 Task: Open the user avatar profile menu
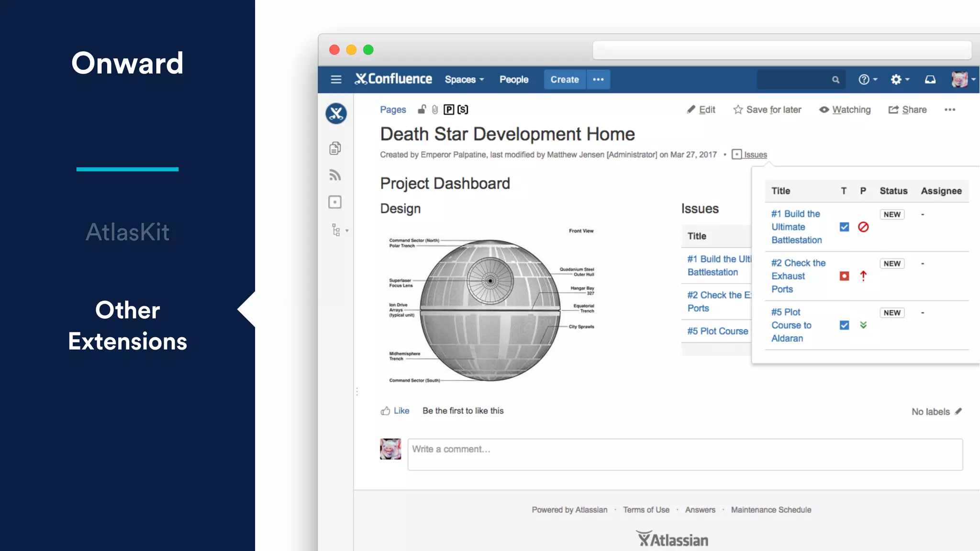[963, 79]
